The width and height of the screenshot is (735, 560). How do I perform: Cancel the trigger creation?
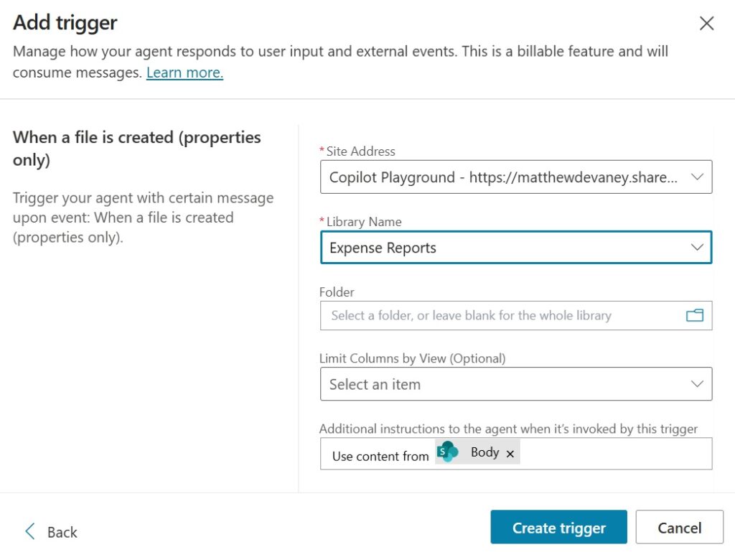(x=679, y=528)
